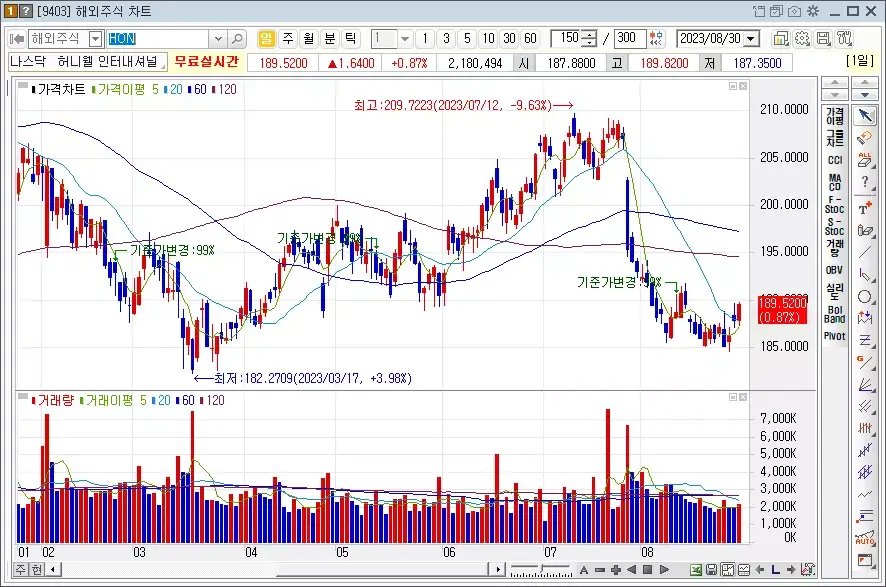Click the chart settings gear icon

(802, 38)
